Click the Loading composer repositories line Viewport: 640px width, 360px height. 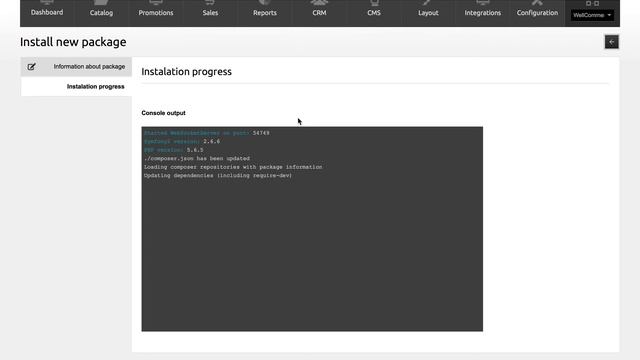tap(233, 167)
